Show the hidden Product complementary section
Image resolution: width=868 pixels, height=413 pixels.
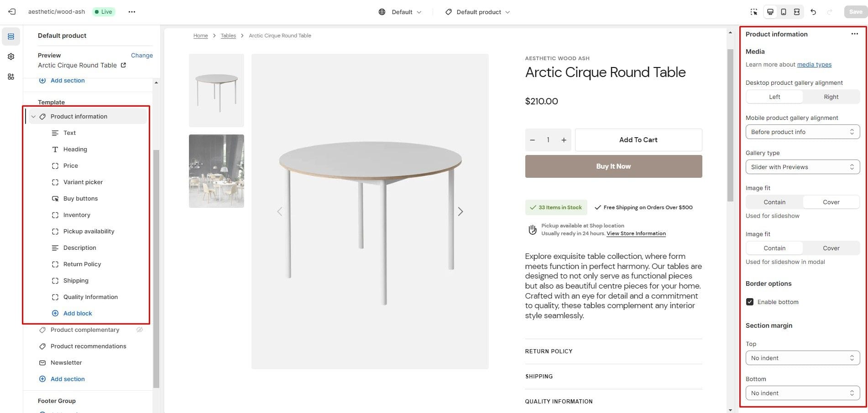coord(140,330)
